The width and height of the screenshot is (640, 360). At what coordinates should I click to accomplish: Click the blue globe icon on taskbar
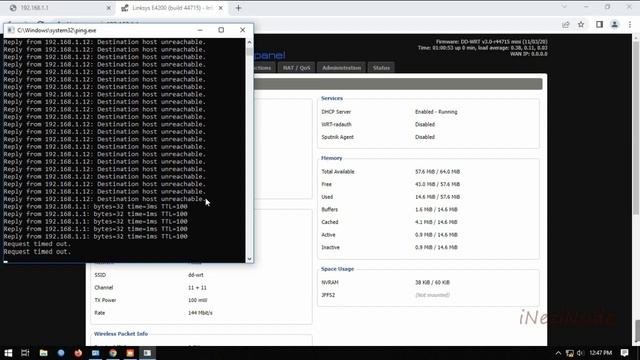point(61,353)
